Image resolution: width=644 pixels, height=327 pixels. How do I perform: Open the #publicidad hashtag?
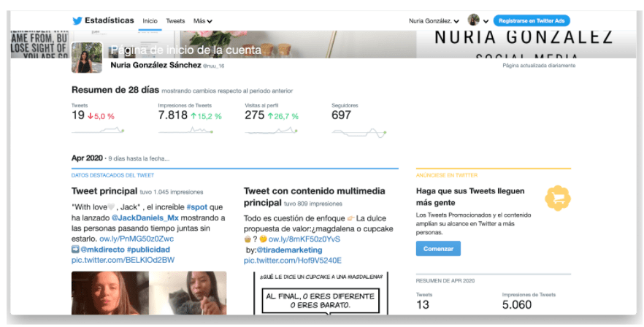[x=148, y=250]
